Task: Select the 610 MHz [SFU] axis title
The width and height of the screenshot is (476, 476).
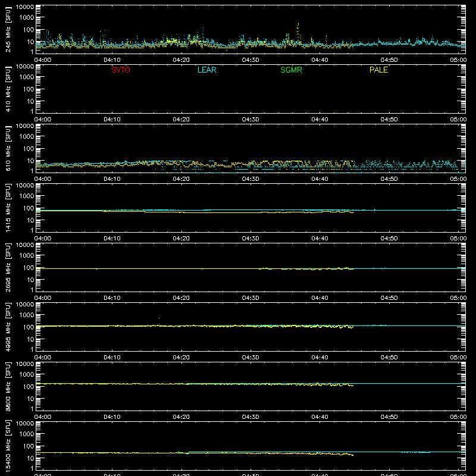Action: pos(8,148)
